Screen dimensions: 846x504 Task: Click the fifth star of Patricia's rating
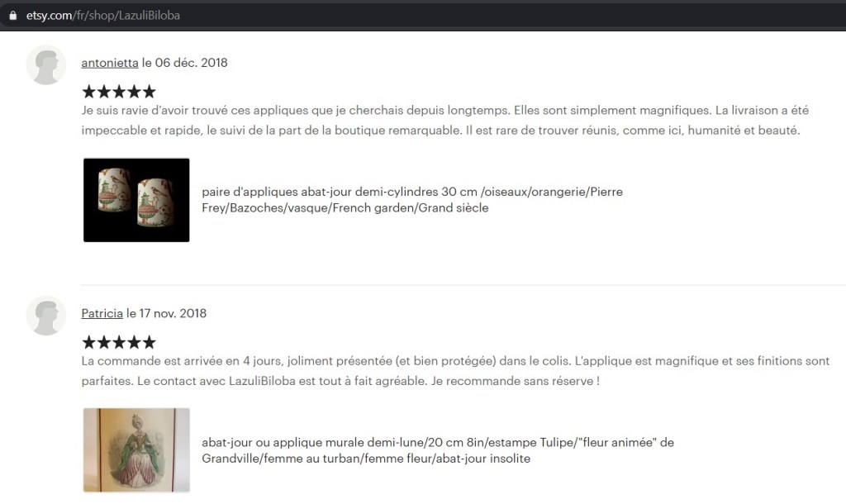(149, 342)
